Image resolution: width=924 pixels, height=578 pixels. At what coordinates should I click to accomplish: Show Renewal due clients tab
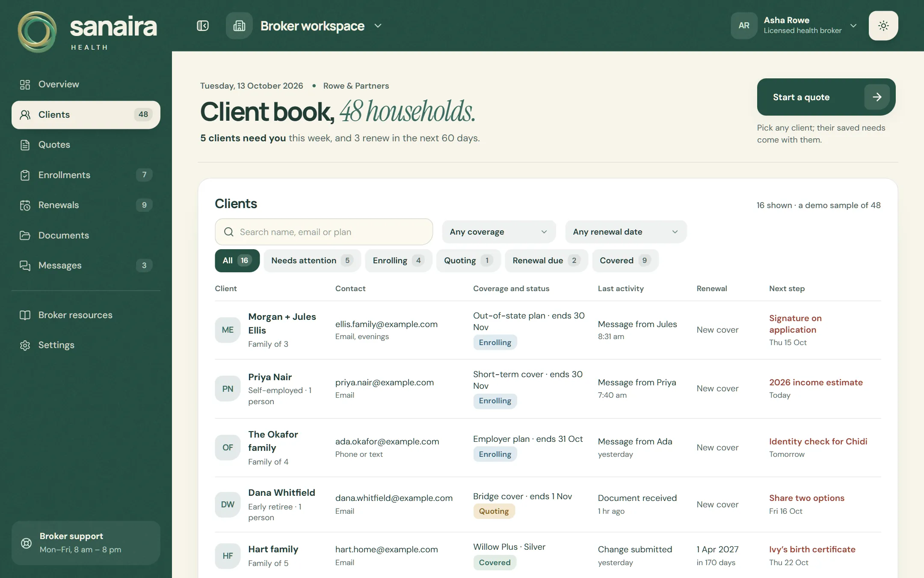coord(546,261)
